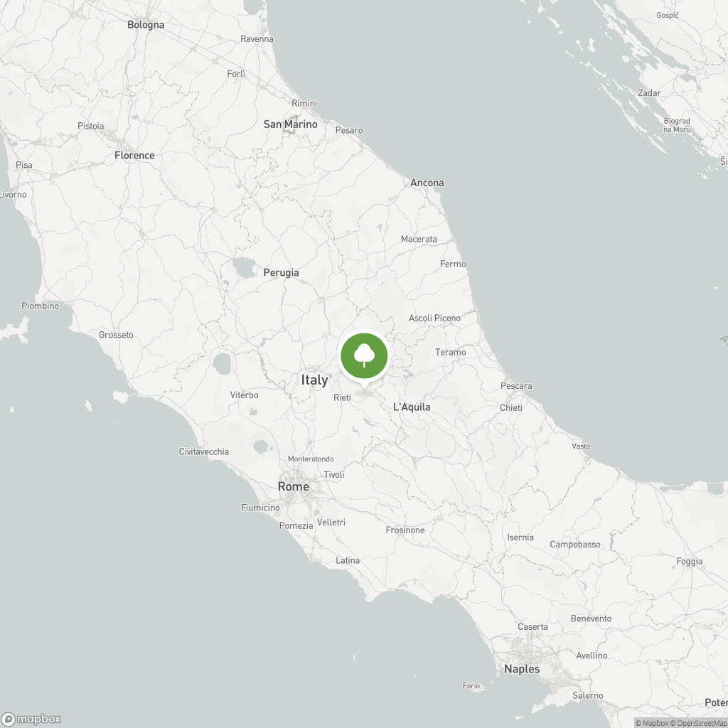The image size is (728, 728).
Task: Select the San Marino label
Action: click(291, 124)
